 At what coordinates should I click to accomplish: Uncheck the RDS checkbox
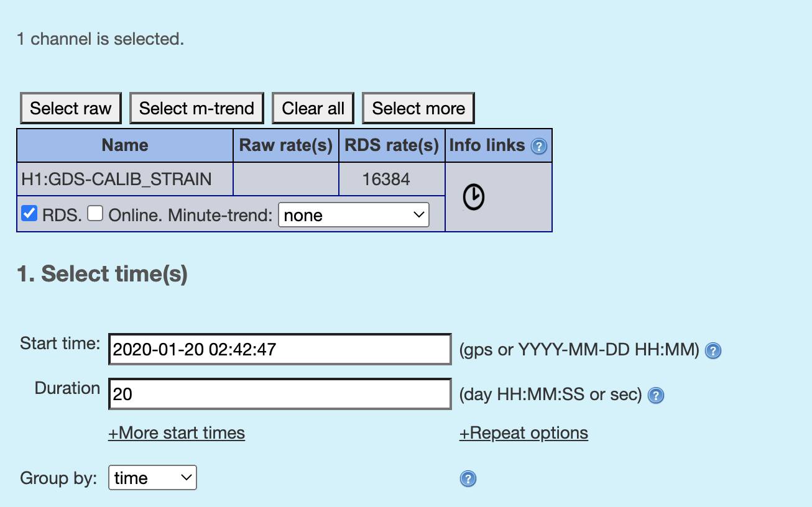[x=29, y=214]
